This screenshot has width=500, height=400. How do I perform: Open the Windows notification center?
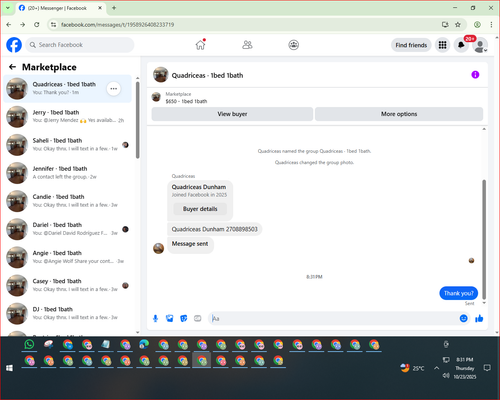coord(487,368)
